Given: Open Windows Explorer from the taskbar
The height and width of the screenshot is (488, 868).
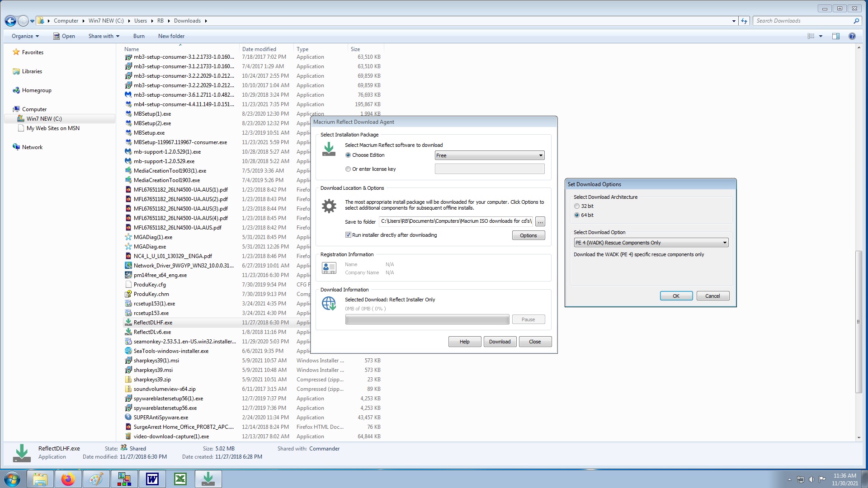Looking at the screenshot, I should [x=40, y=479].
